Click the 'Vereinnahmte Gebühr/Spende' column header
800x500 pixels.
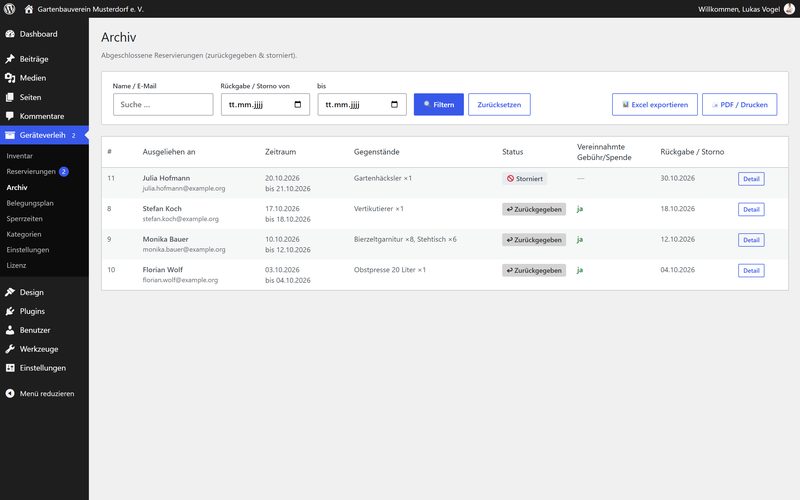(x=604, y=152)
